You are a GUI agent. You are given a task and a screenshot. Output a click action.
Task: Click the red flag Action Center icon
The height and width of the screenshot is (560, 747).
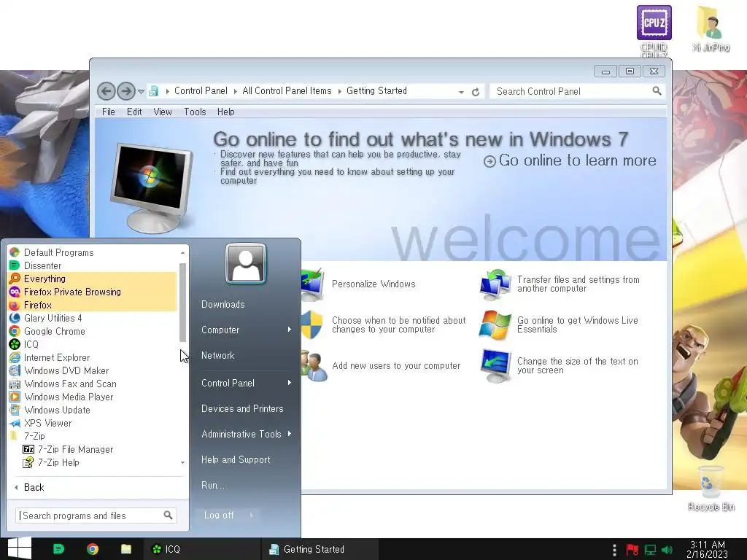(x=632, y=550)
